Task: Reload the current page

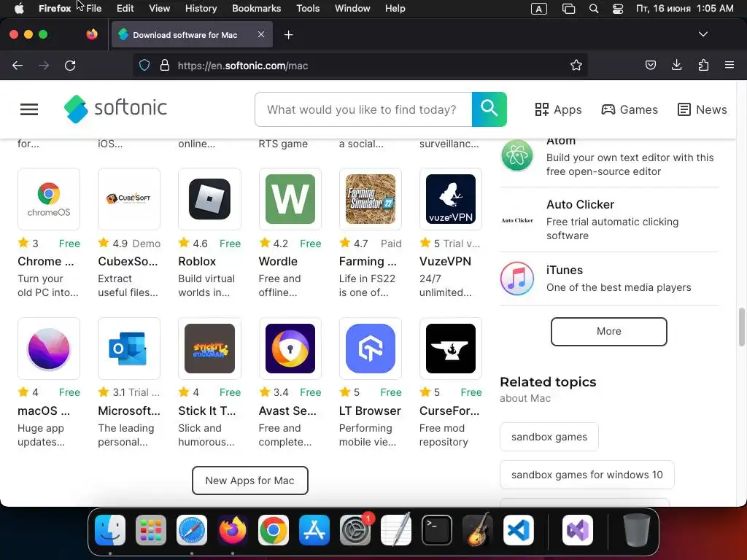Action: [70, 65]
